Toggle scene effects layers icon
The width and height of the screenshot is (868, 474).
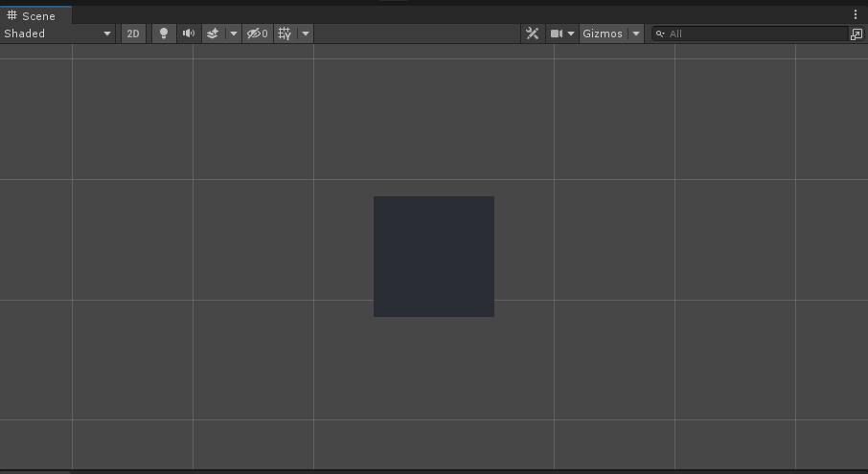(213, 34)
